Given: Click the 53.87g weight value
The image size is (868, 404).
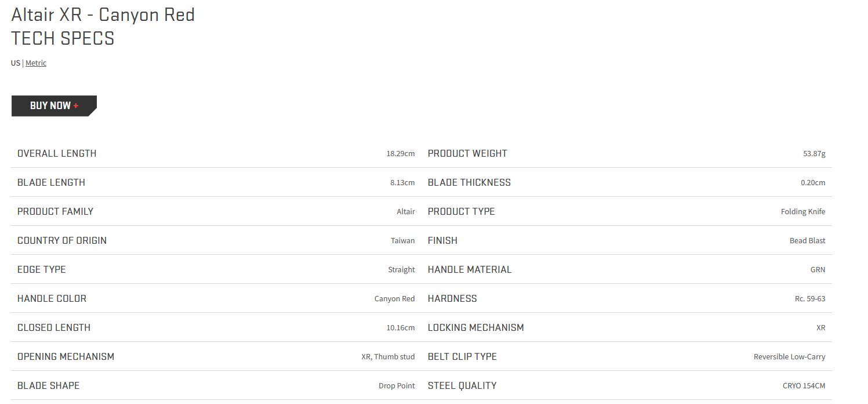Looking at the screenshot, I should [814, 154].
